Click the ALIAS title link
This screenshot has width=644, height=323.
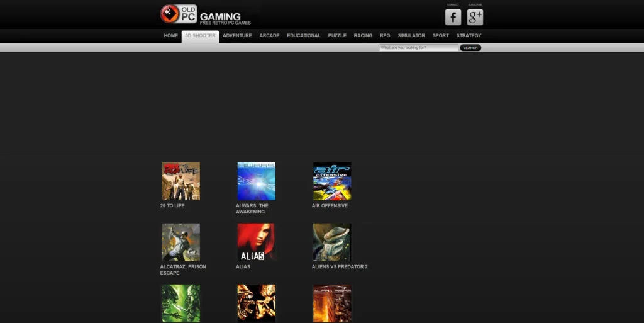coord(243,267)
